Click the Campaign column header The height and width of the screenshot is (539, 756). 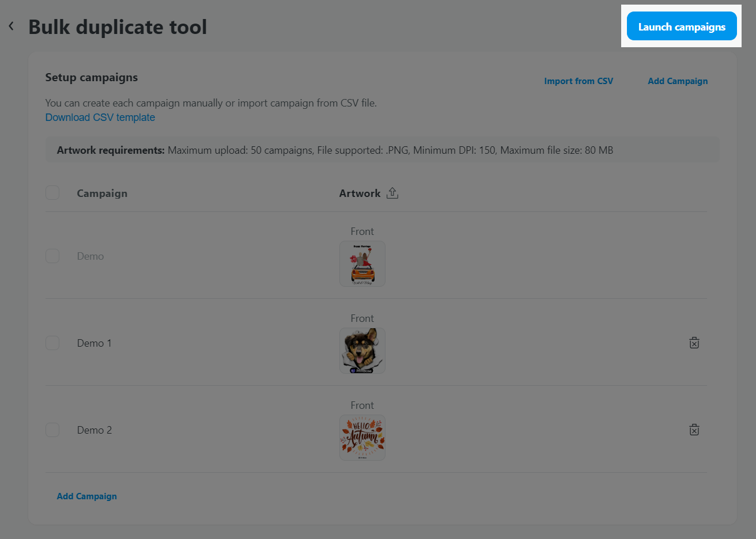[102, 193]
